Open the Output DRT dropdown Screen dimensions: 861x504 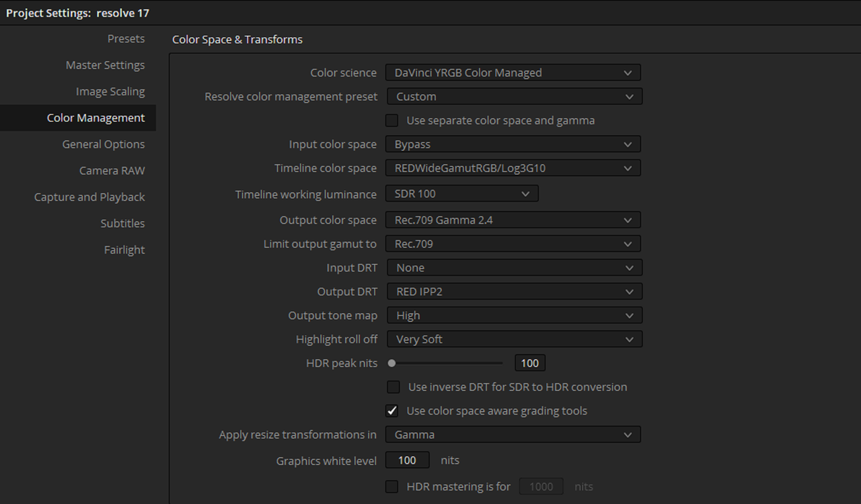(515, 292)
